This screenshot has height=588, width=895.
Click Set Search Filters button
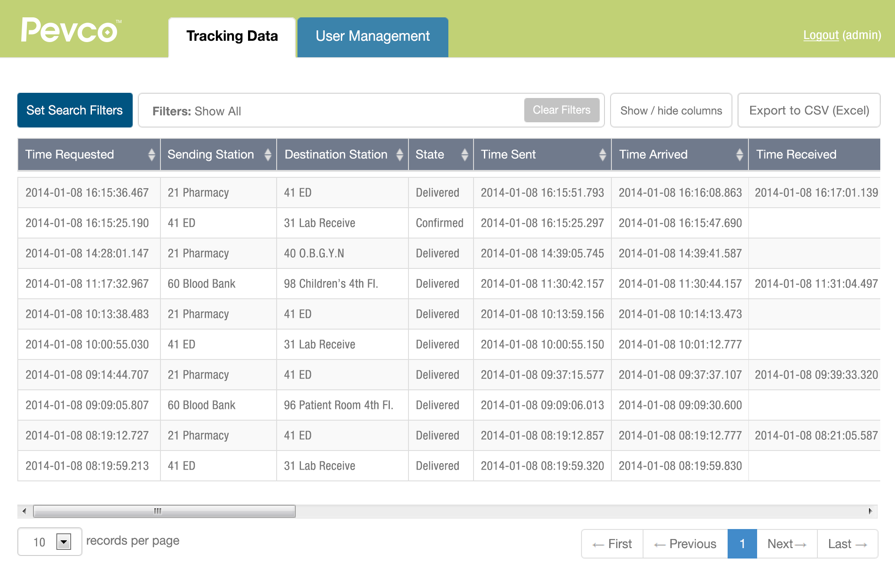(75, 111)
